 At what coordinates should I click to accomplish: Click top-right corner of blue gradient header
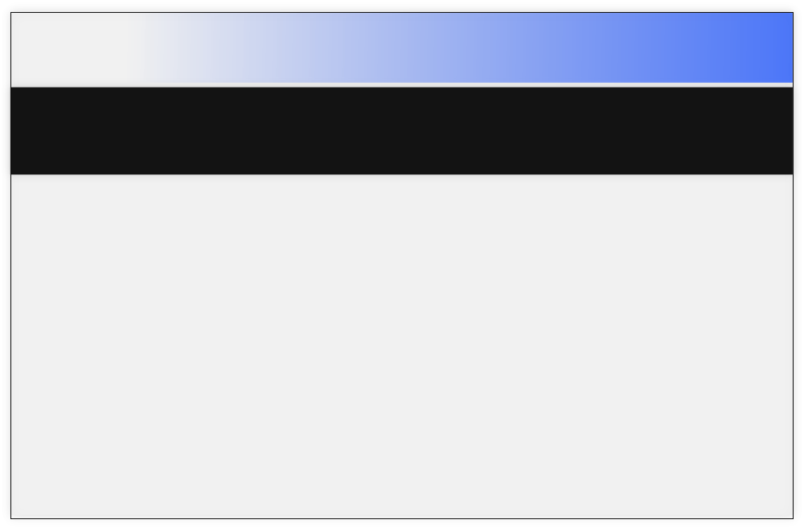tap(790, 16)
